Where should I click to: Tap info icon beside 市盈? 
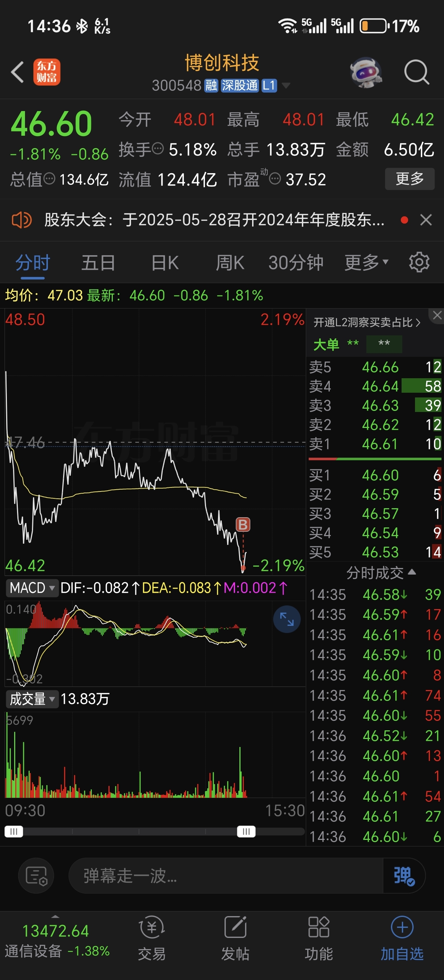[275, 178]
